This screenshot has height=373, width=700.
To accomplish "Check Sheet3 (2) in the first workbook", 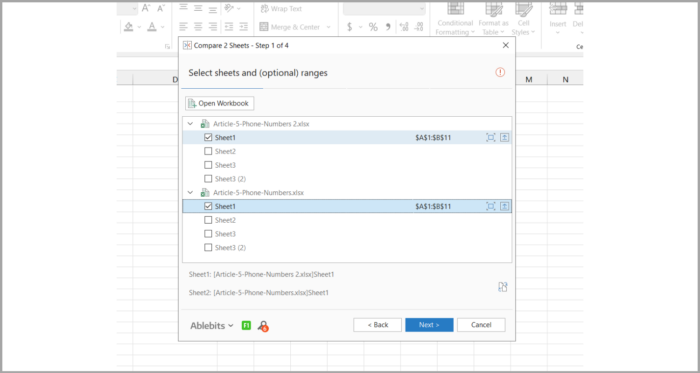I will (x=208, y=179).
